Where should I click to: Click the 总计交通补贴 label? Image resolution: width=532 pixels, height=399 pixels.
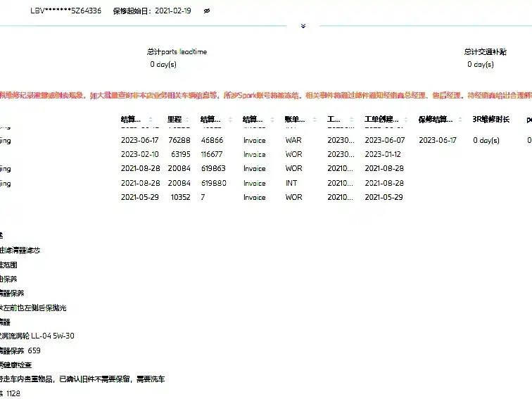click(485, 52)
